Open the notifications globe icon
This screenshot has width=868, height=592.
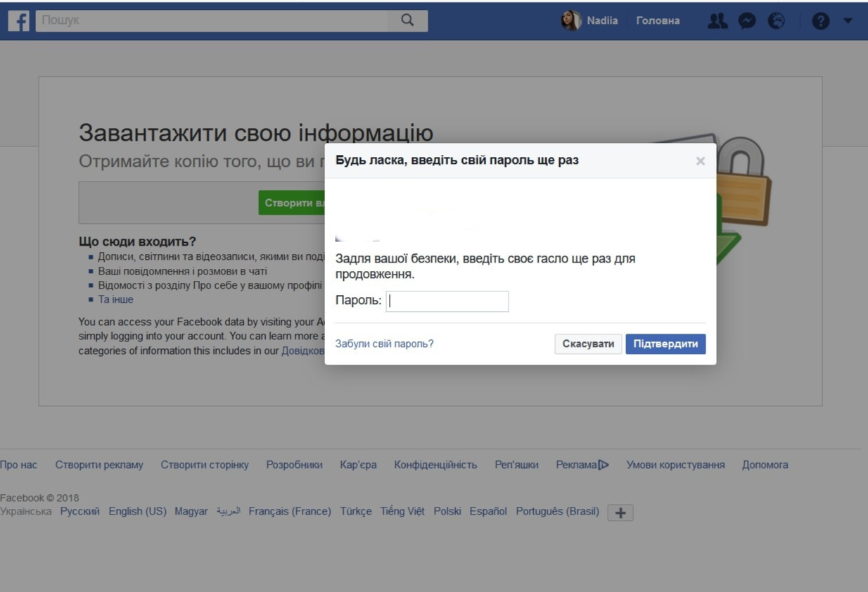click(x=776, y=21)
